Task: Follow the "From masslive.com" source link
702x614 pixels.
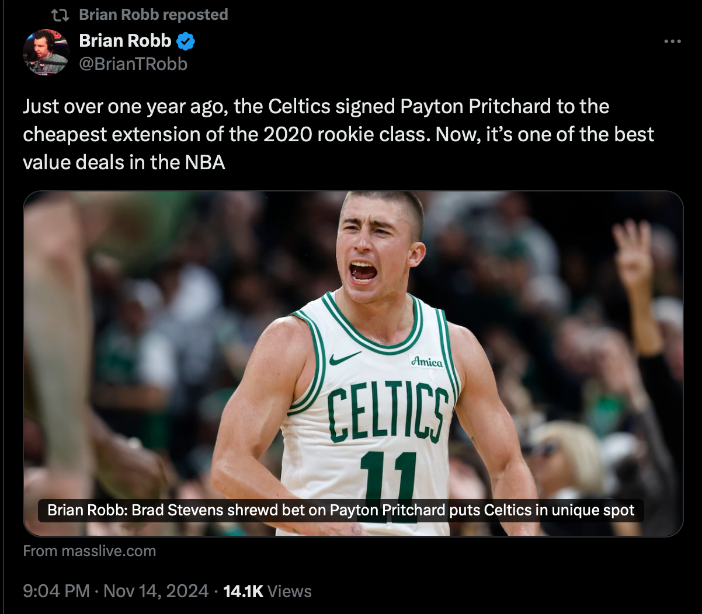Action: (x=89, y=551)
